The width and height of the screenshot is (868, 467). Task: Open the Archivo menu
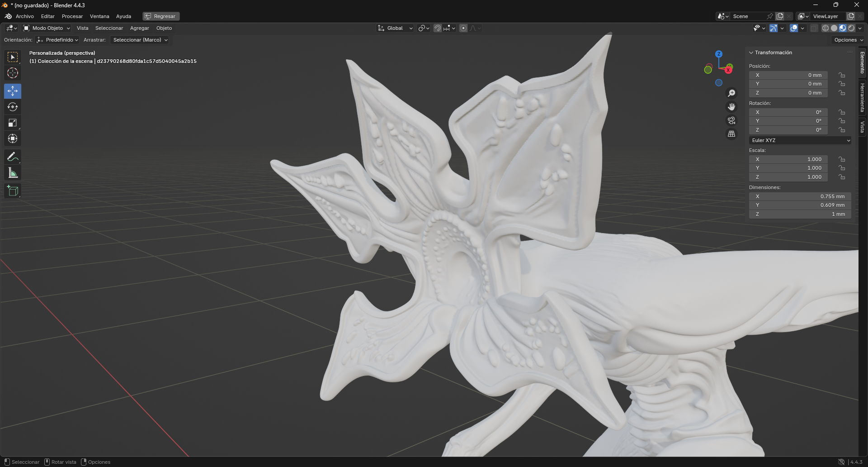coord(24,16)
